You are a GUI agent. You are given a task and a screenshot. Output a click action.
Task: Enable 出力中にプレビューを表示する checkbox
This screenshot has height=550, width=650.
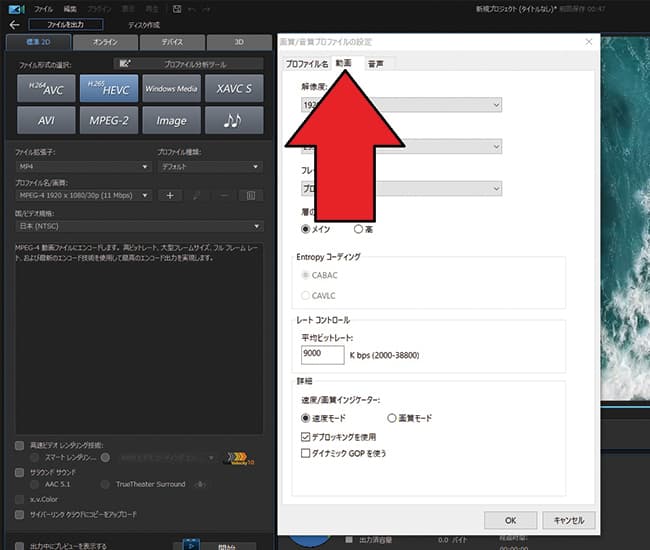pos(19,546)
